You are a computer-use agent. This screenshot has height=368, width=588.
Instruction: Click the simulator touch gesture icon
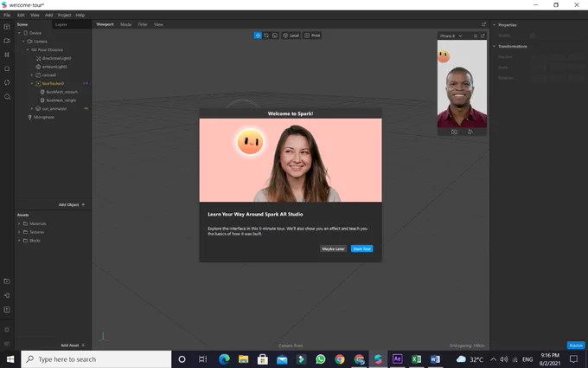[x=470, y=132]
